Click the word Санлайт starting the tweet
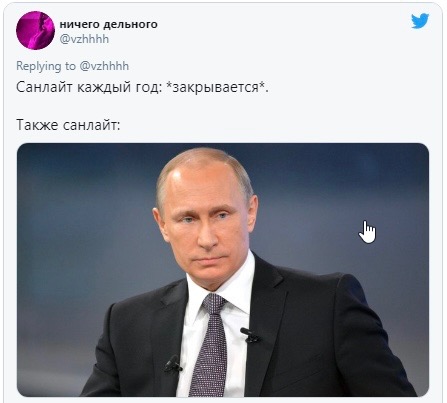447x403 pixels. [x=44, y=87]
